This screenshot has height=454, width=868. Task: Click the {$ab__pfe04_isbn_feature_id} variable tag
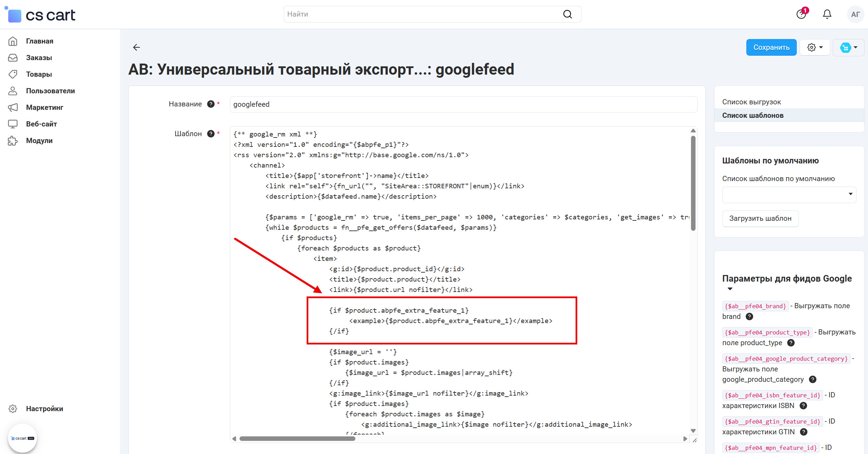[773, 395]
